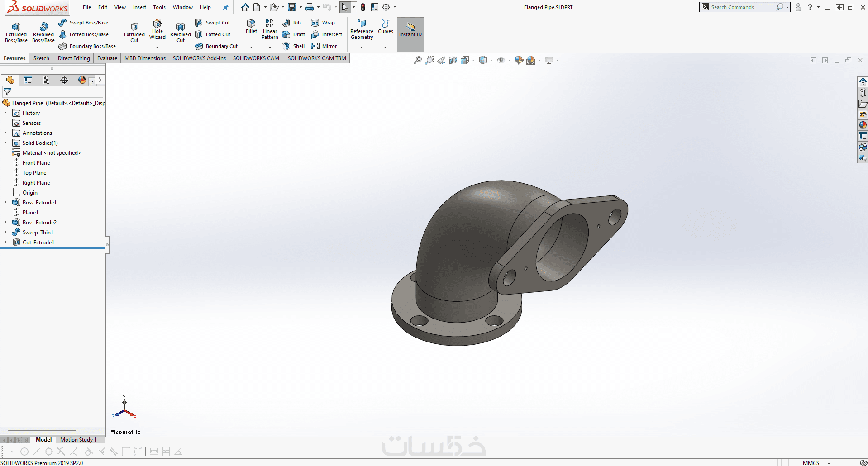Switch to the Motion Study 1 tab
868x466 pixels.
pos(78,440)
